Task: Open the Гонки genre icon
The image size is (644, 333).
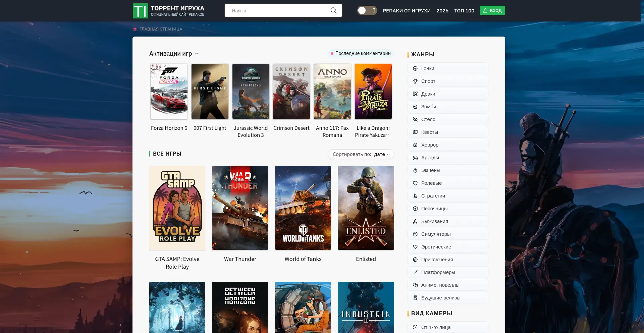Action: (x=415, y=68)
